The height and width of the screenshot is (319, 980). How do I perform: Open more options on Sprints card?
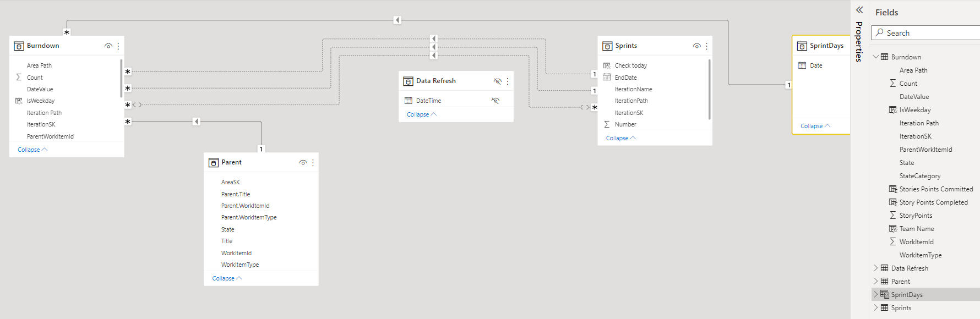[x=706, y=46]
